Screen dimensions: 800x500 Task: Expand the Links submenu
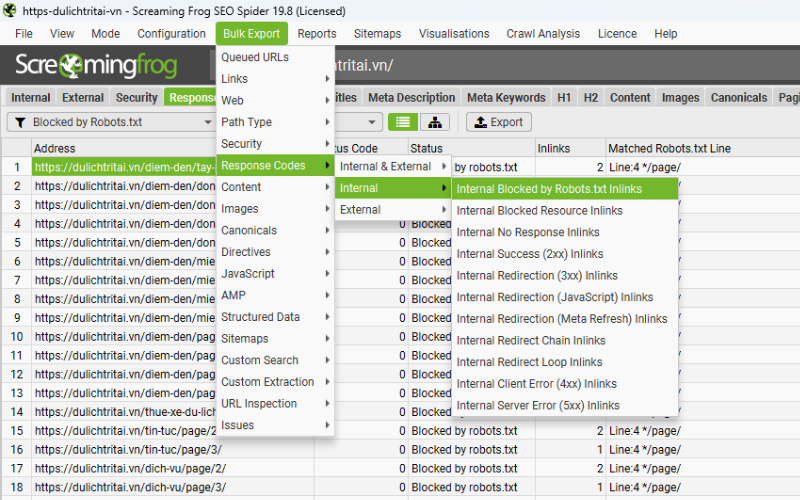[276, 79]
